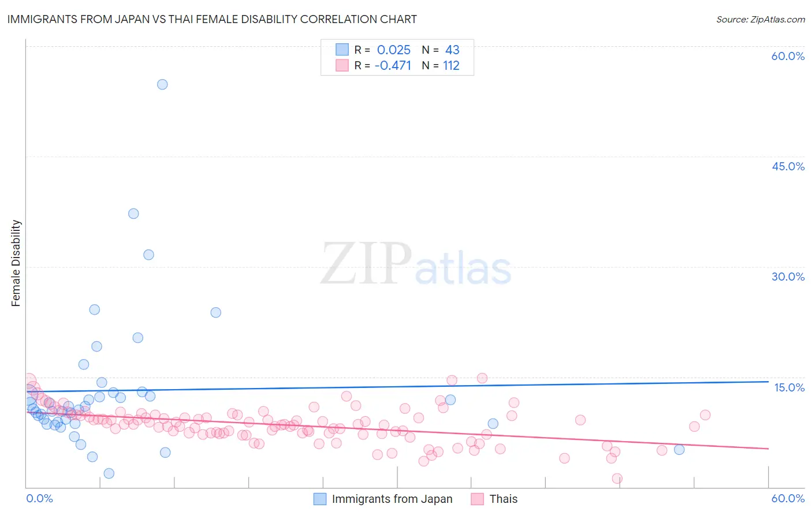Image resolution: width=812 pixels, height=515 pixels.
Task: Click the 30.0% y-axis tick label
Action: [x=788, y=277]
